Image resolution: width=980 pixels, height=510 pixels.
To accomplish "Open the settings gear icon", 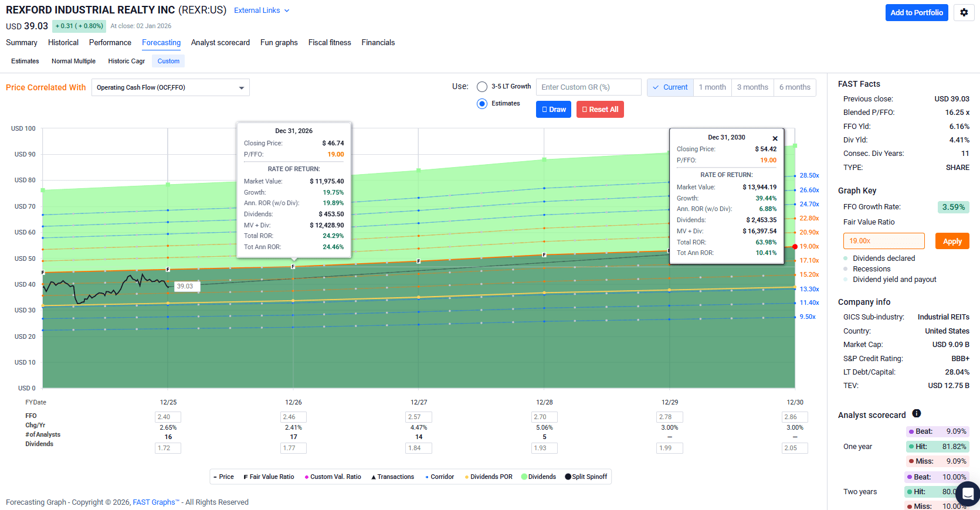I will (964, 12).
